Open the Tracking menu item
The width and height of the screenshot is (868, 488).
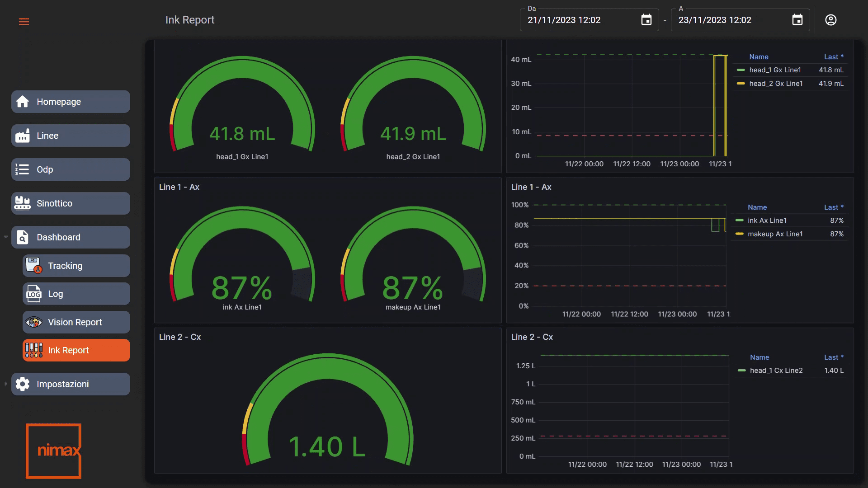(76, 266)
